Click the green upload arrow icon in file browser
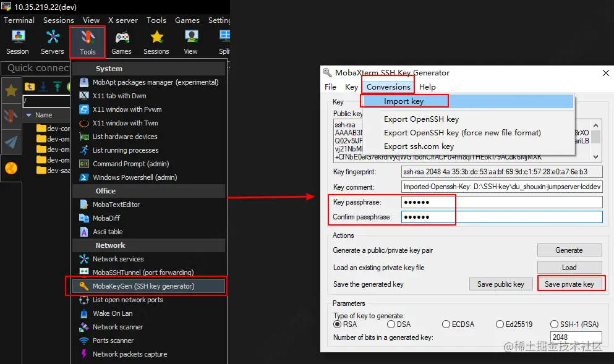Screen dimensions: 614x364 point(58,87)
